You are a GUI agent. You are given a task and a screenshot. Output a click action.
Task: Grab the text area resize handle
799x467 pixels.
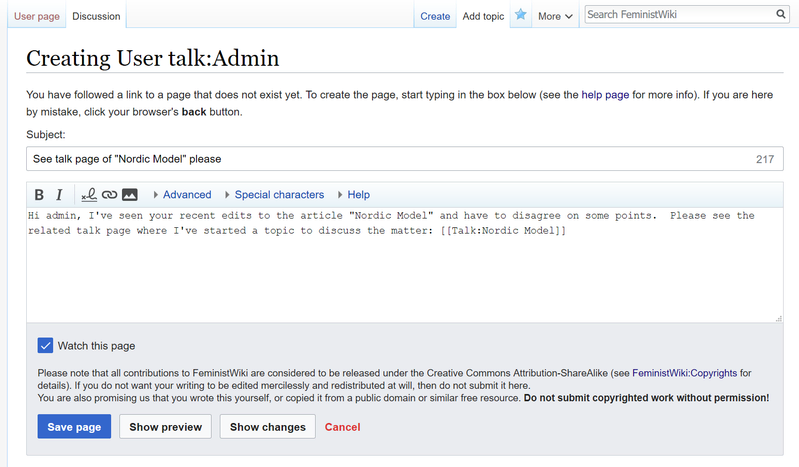click(x=779, y=319)
